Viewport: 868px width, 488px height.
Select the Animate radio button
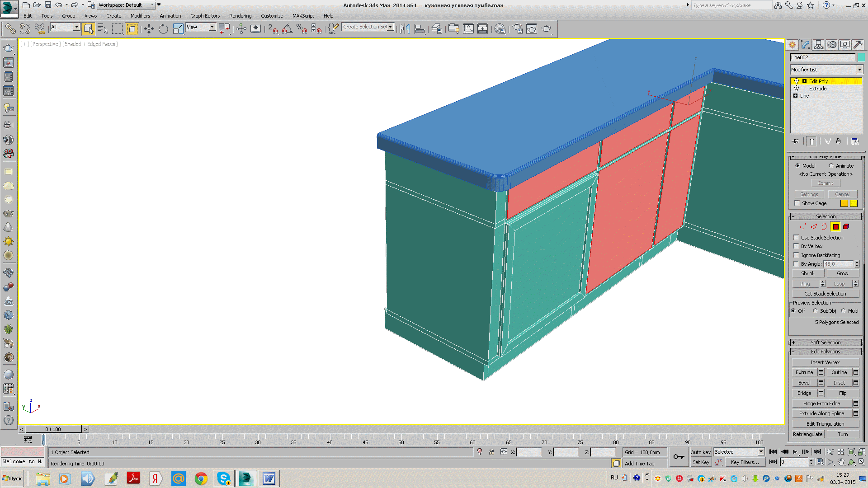(x=831, y=166)
